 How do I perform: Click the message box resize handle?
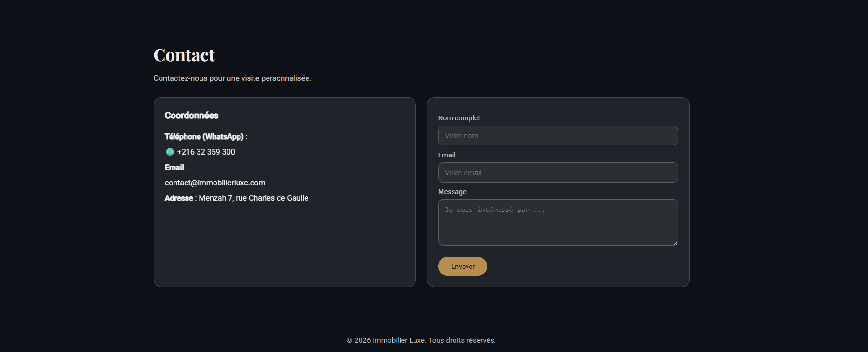pyautogui.click(x=675, y=243)
